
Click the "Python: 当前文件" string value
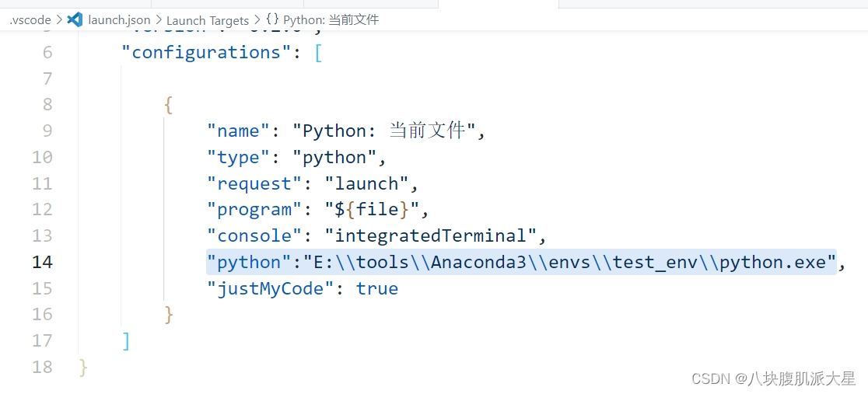click(383, 131)
